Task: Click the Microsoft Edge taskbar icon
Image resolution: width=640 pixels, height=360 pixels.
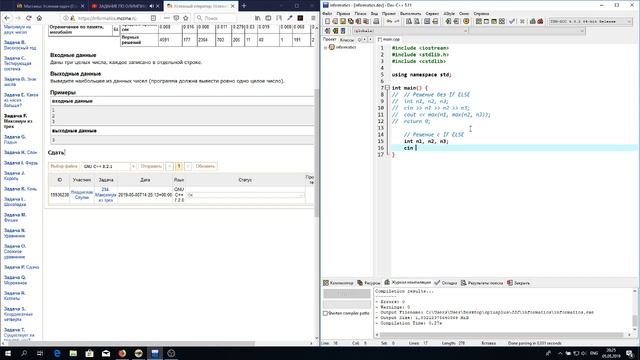Action: click(57, 353)
